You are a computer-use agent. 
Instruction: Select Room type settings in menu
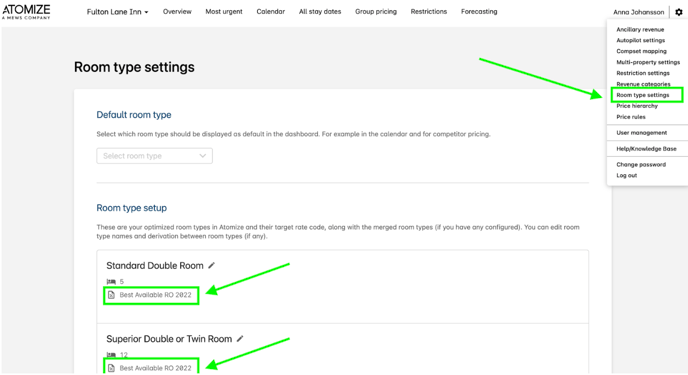coord(643,95)
